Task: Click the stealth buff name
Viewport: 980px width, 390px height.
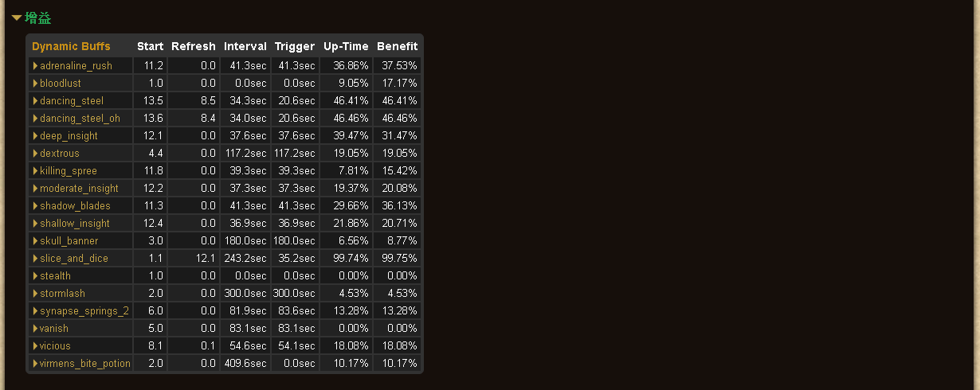Action: 55,276
